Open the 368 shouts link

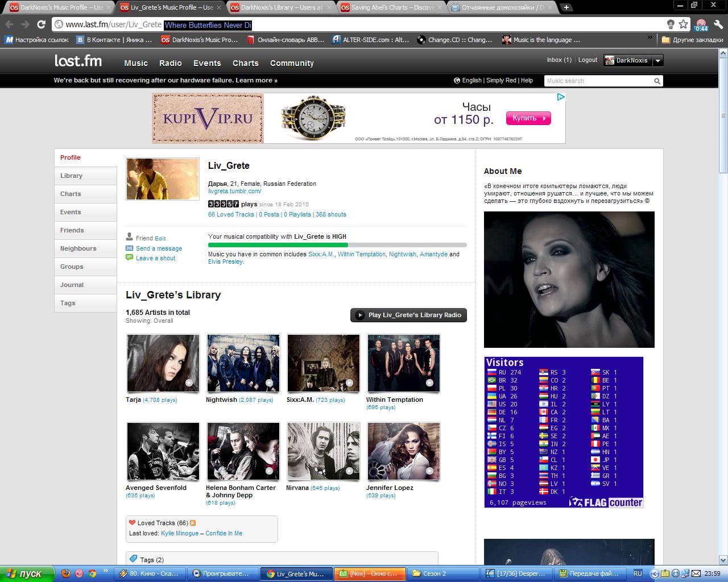coord(331,214)
